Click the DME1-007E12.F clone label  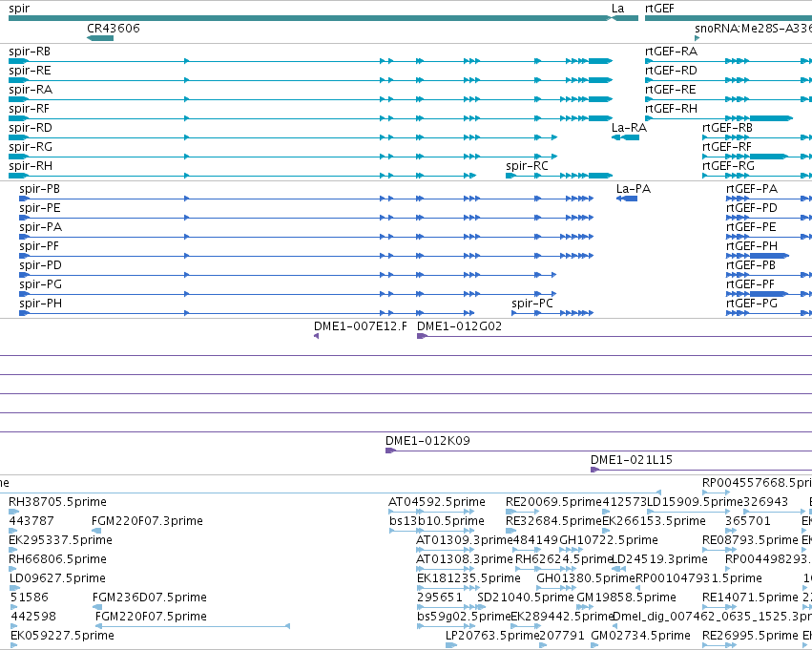(x=361, y=326)
